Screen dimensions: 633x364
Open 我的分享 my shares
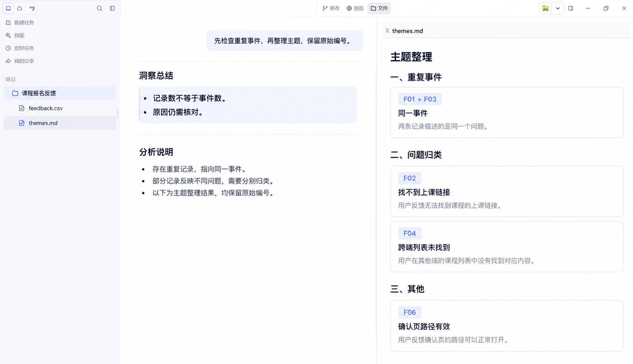[x=20, y=61]
